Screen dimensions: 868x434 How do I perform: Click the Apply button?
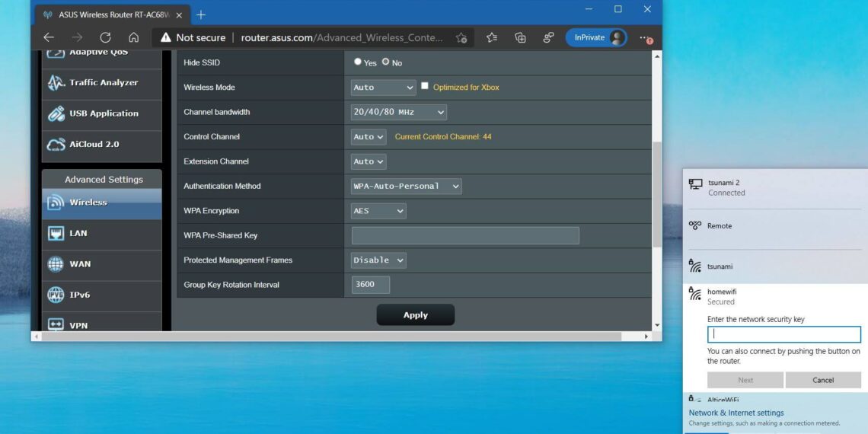coord(415,315)
